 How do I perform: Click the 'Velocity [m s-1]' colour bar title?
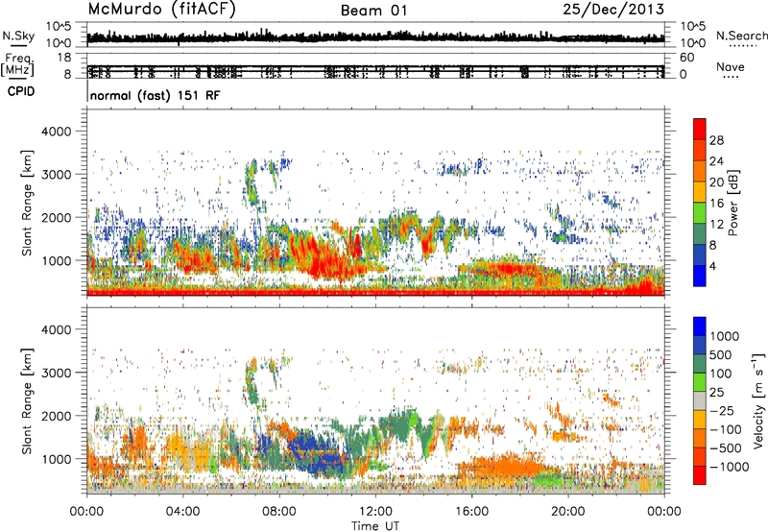759,400
